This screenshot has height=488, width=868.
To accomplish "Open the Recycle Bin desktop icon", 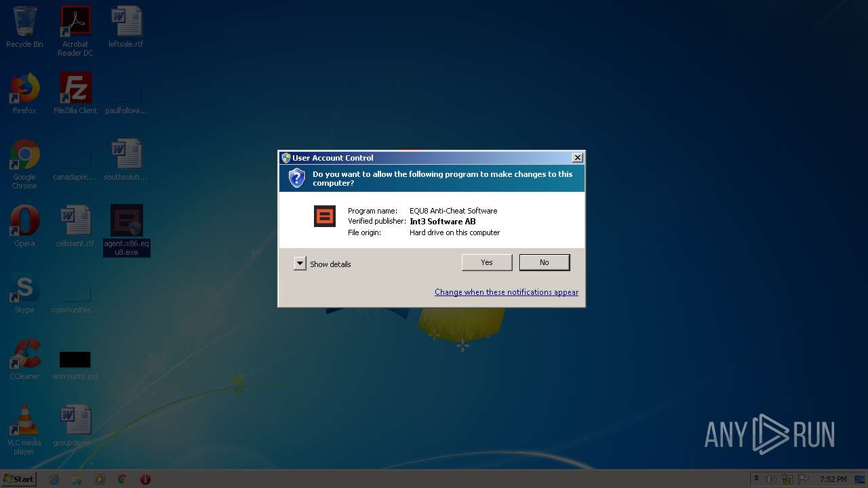I will coord(24,27).
